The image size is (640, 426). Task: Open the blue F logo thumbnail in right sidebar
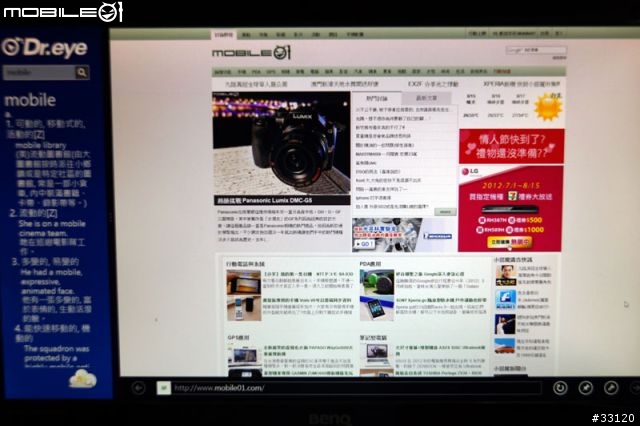pyautogui.click(x=506, y=300)
